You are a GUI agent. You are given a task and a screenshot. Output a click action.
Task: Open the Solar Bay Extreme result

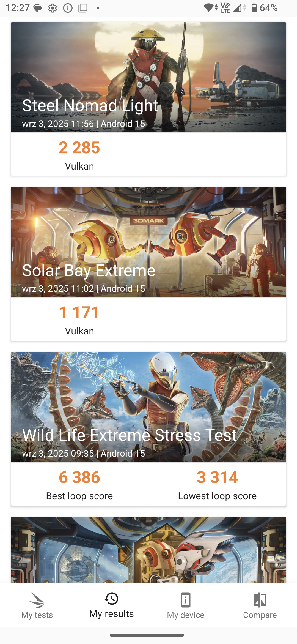[x=148, y=242]
